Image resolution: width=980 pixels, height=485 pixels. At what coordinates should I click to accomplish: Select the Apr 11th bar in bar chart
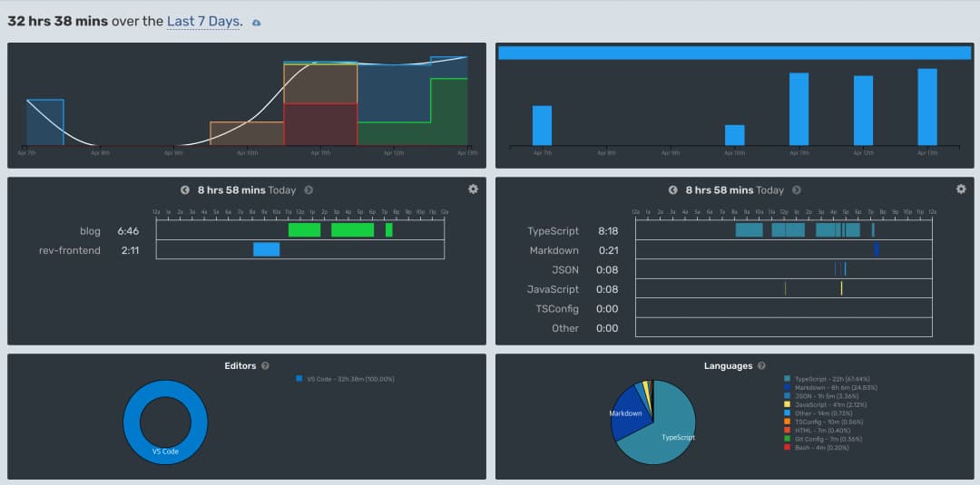pyautogui.click(x=799, y=109)
